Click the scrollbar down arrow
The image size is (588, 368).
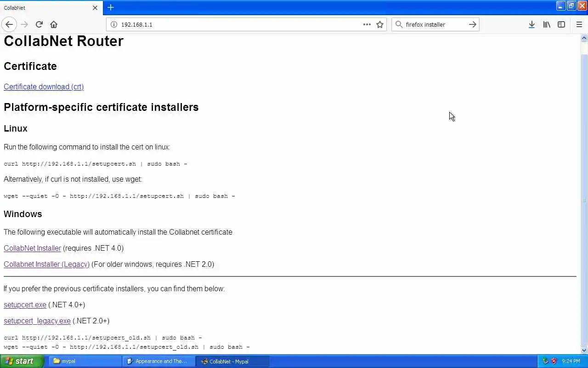tap(584, 351)
